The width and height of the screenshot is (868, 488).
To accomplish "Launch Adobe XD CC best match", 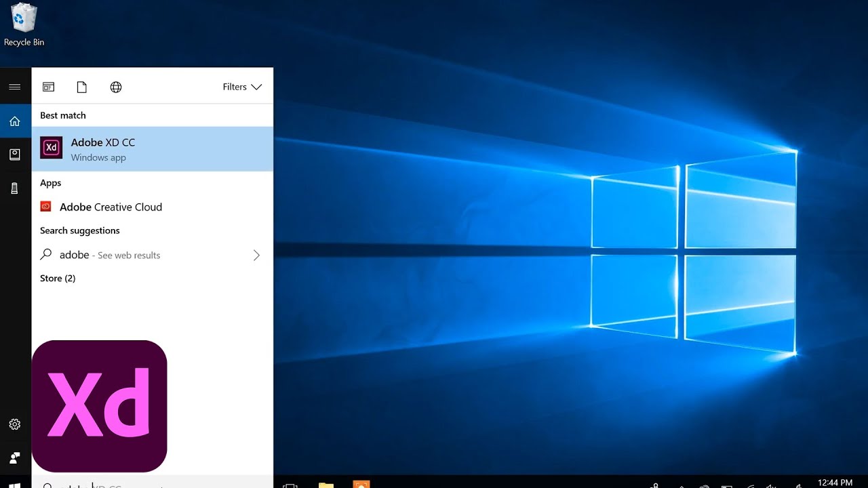I will (153, 149).
